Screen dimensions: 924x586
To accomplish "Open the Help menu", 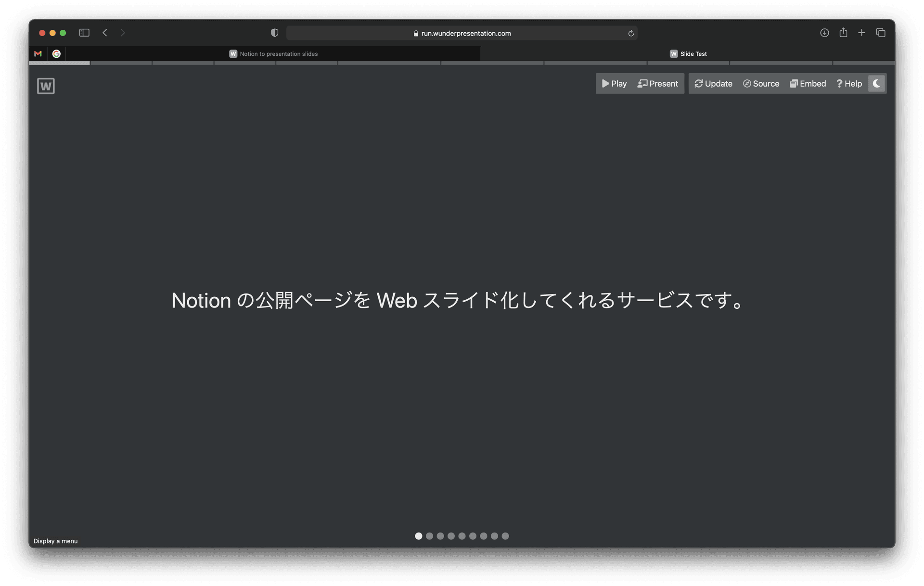I will [x=849, y=84].
